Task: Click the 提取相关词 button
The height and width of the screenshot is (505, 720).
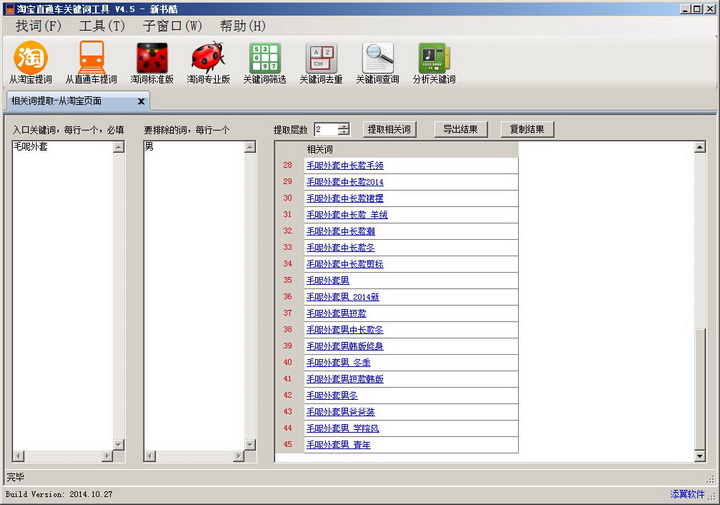Action: point(389,129)
